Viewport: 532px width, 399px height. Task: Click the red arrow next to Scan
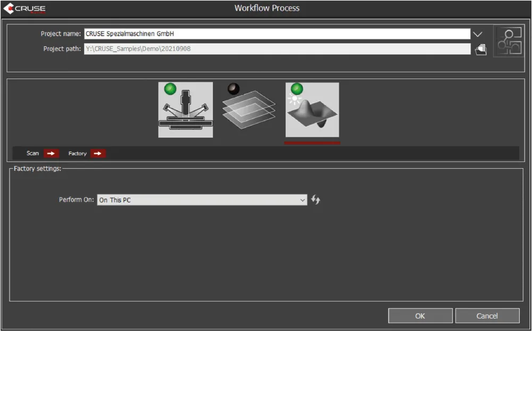click(51, 153)
